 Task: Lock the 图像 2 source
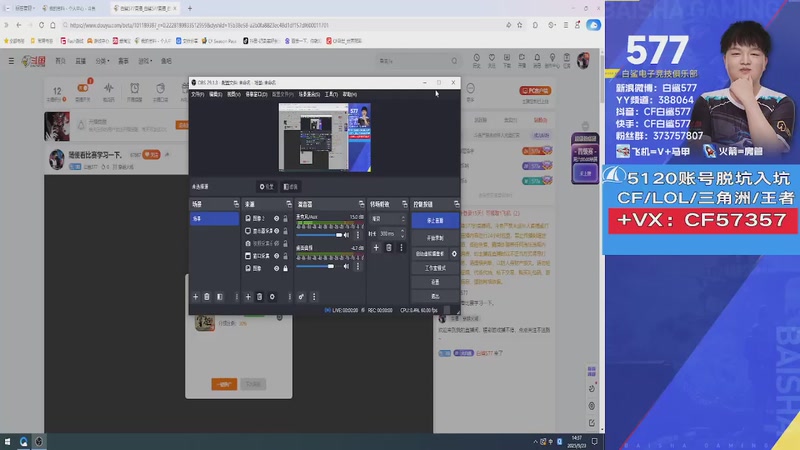click(285, 218)
